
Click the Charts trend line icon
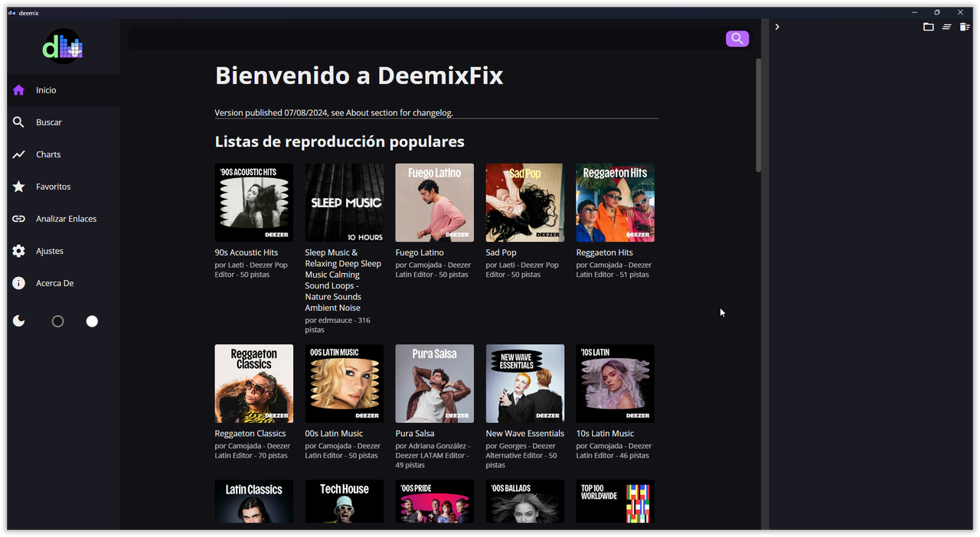(19, 155)
